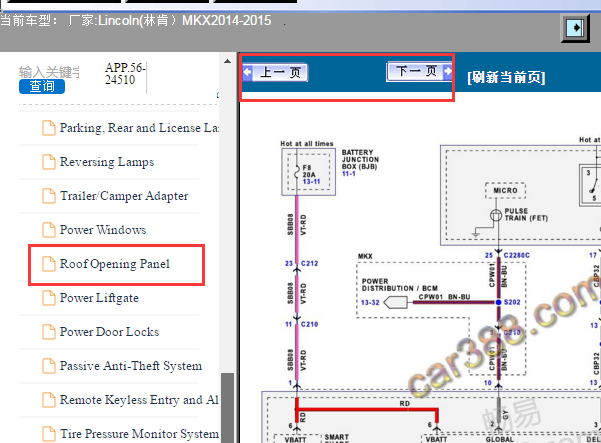Click the 11-1 junction box reference
Image resolution: width=601 pixels, height=443 pixels.
349,174
